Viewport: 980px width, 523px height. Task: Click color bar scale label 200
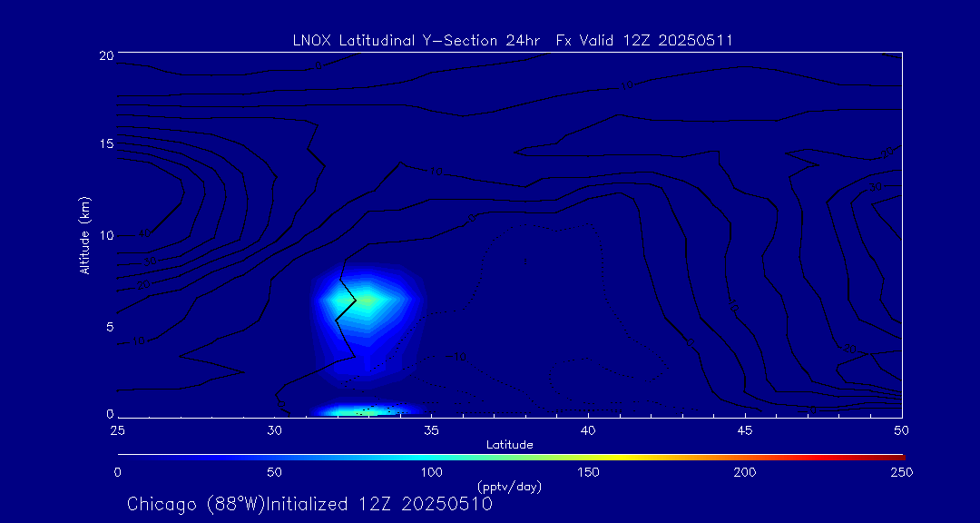tap(745, 472)
